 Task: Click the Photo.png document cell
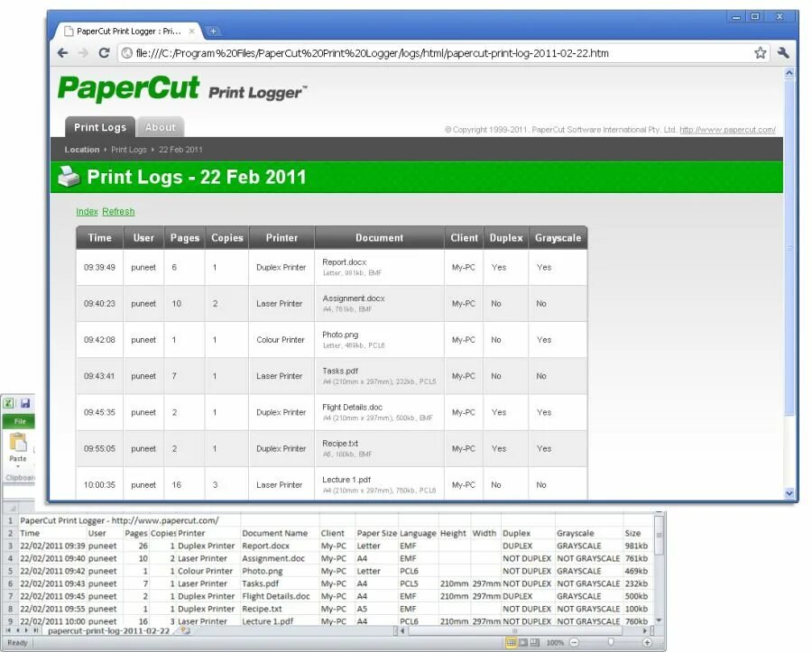coord(379,339)
